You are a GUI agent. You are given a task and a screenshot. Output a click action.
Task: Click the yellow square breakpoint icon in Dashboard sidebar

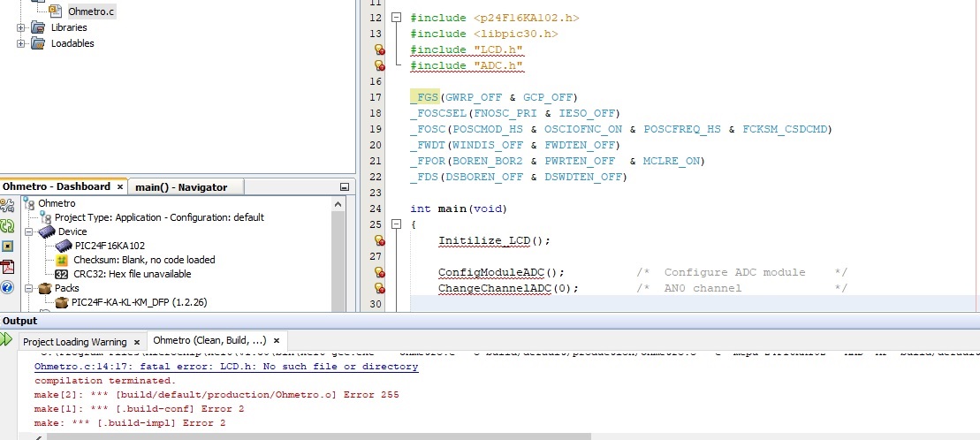click(7, 247)
